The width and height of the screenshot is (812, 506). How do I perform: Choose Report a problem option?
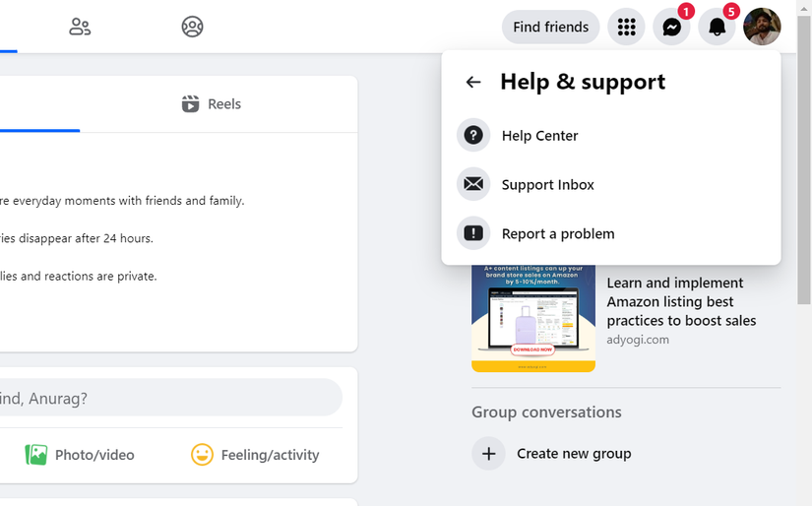click(x=557, y=233)
